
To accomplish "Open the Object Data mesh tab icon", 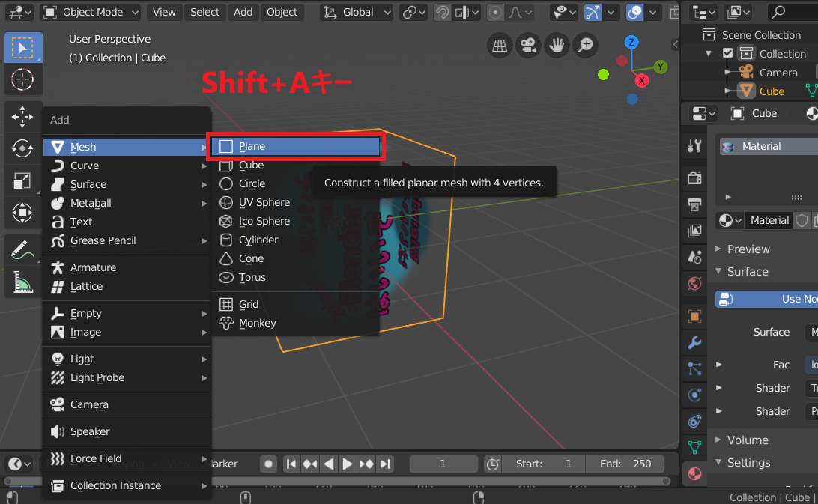I will coord(694,447).
